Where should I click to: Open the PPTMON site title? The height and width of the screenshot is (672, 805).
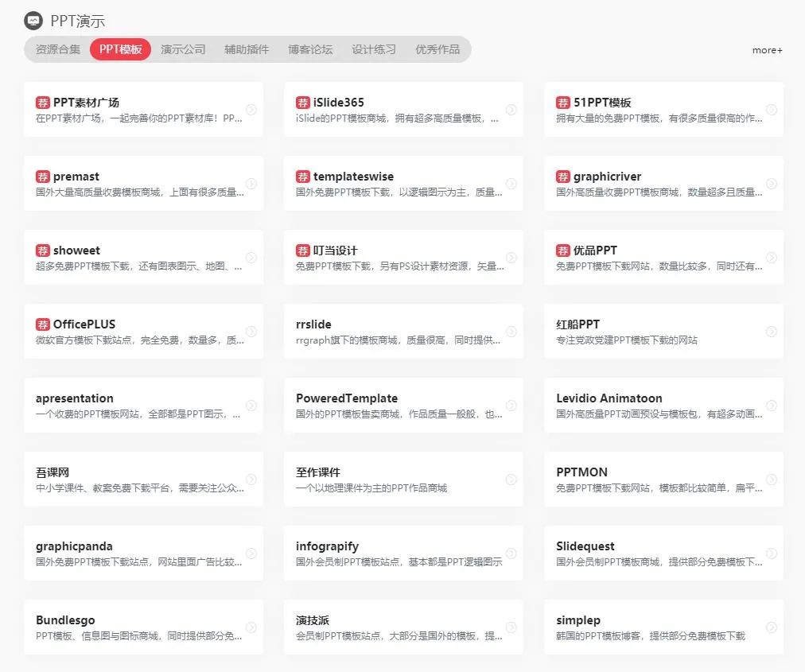(x=582, y=472)
